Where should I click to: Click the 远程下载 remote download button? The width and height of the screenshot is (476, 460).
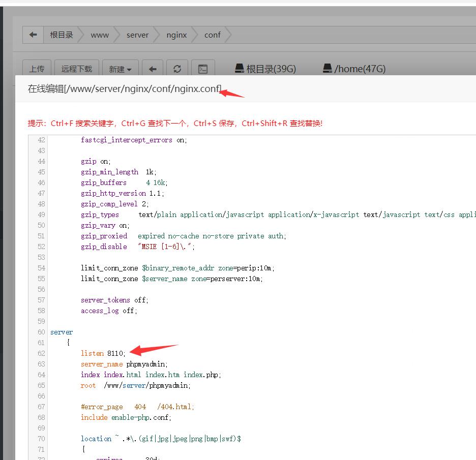(76, 68)
